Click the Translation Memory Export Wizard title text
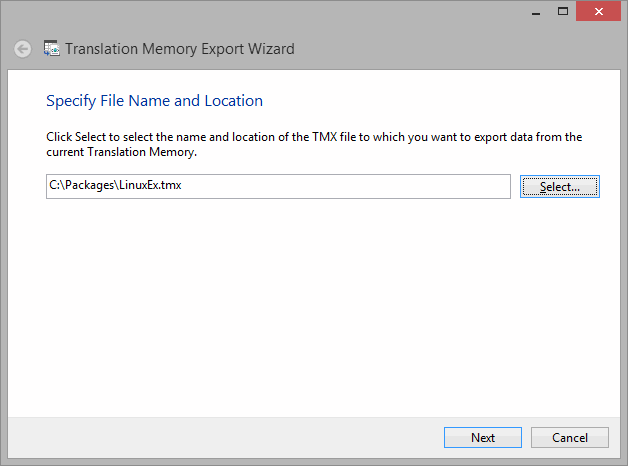Viewport: 628px width, 466px height. 179,49
